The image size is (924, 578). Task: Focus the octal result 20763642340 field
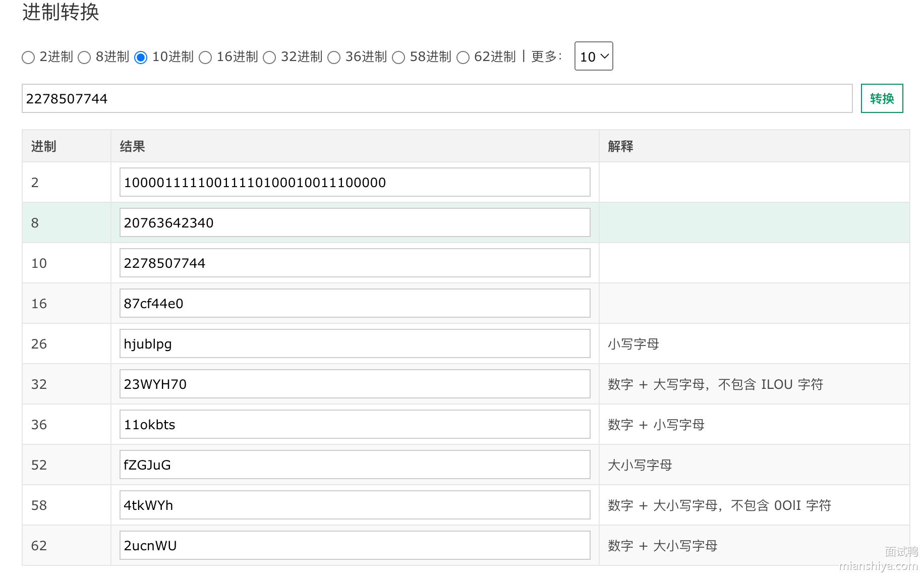coord(355,223)
